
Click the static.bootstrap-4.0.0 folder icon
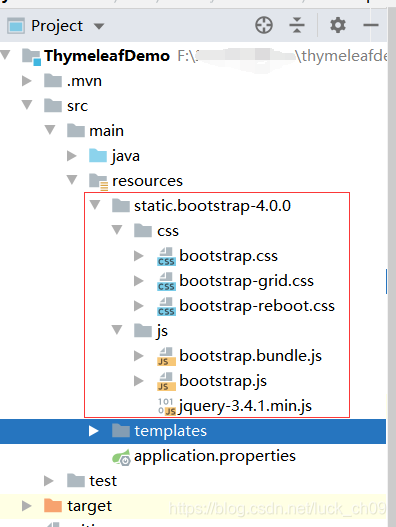click(x=121, y=205)
